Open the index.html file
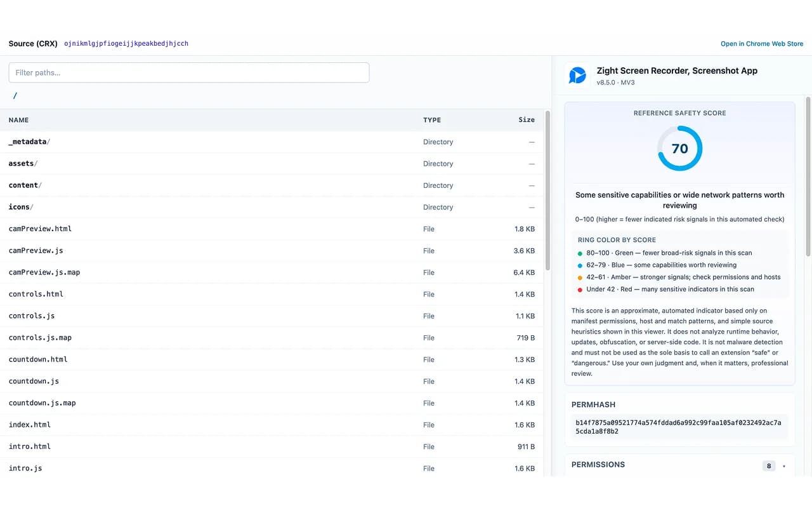The image size is (812, 508). (30, 425)
